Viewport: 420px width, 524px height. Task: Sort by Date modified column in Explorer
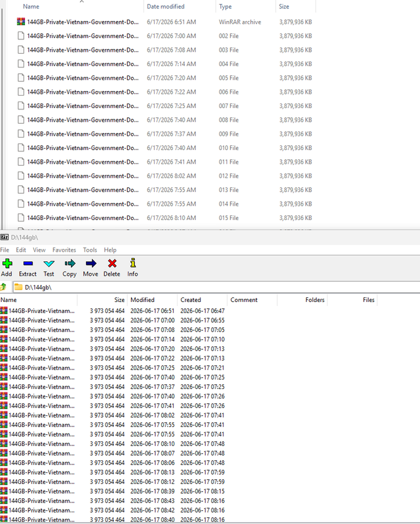[x=166, y=7]
